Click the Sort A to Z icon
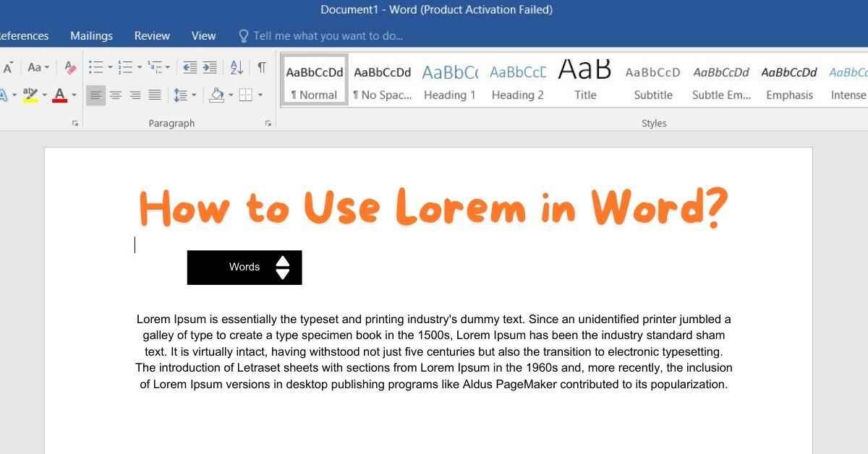 [237, 67]
